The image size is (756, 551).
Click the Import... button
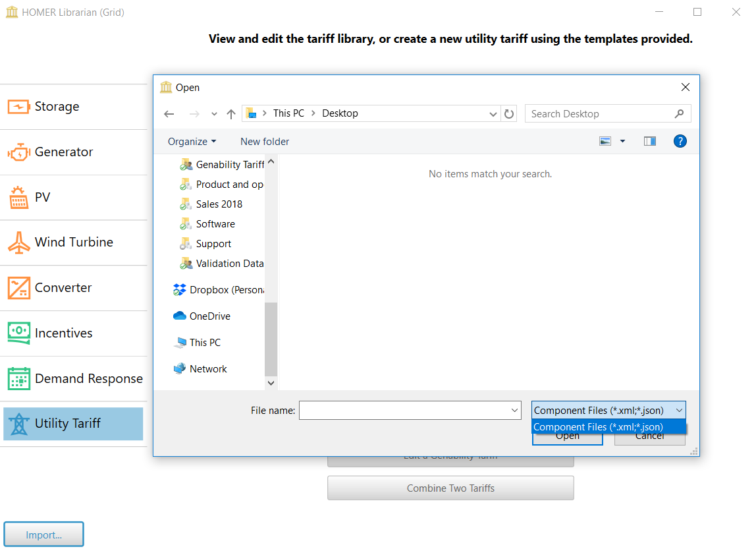[43, 535]
